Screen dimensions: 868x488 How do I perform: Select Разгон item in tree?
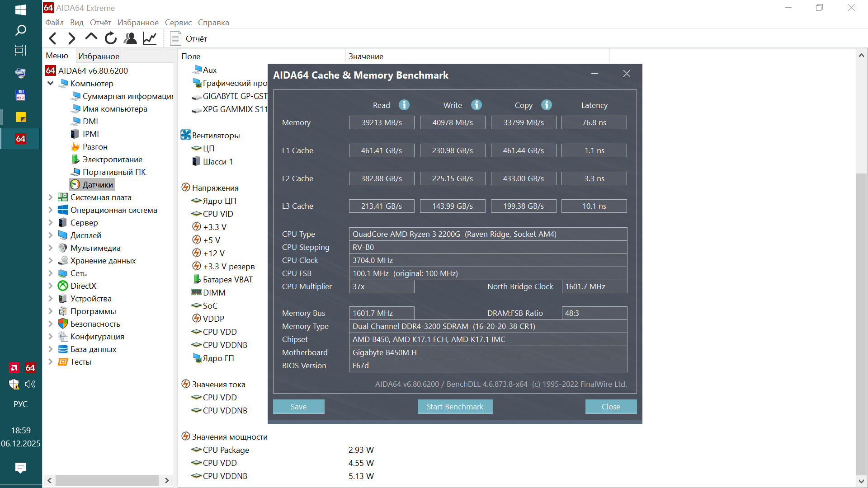[95, 147]
